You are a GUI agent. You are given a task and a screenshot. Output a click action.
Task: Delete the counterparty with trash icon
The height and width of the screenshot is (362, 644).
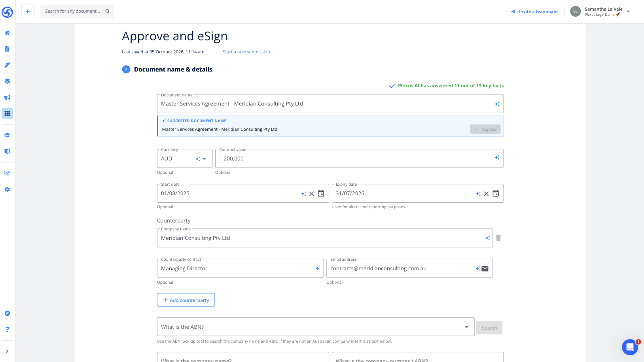pos(498,238)
